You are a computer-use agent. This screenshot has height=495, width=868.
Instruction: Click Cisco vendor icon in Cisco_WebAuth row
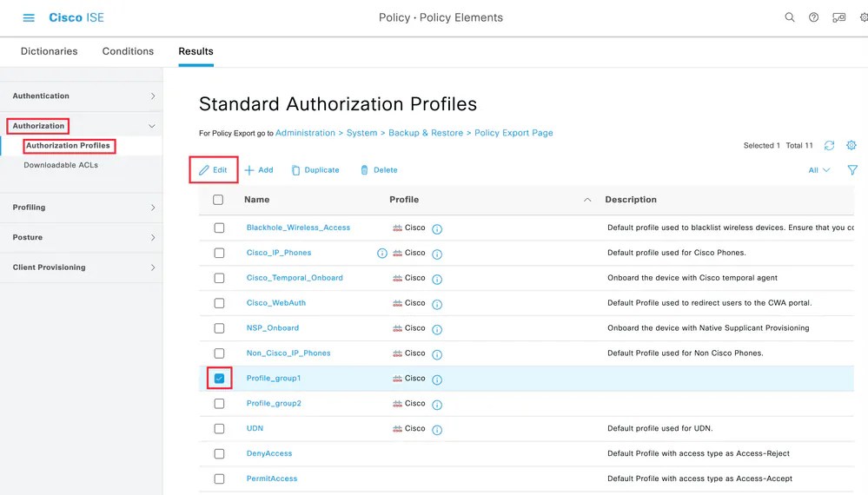(x=397, y=303)
